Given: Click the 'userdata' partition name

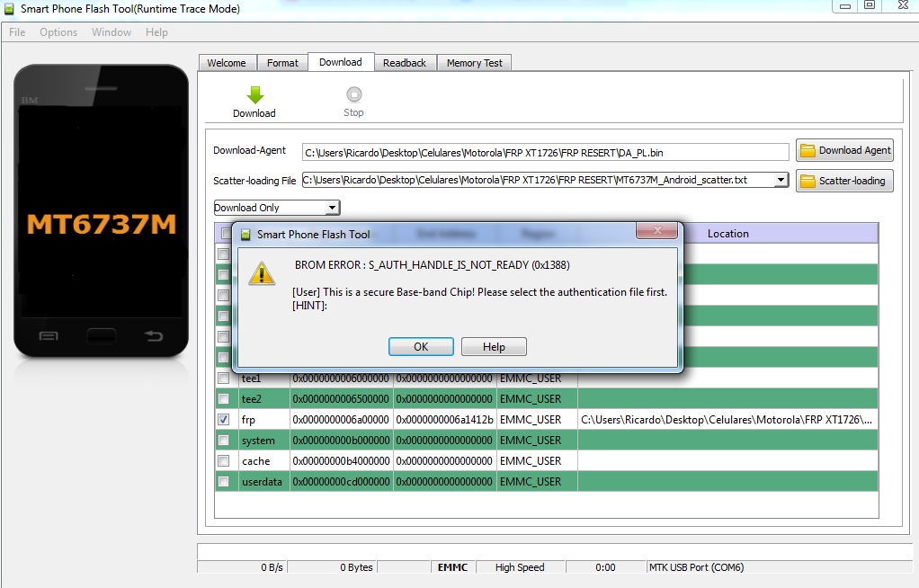Looking at the screenshot, I should (262, 481).
